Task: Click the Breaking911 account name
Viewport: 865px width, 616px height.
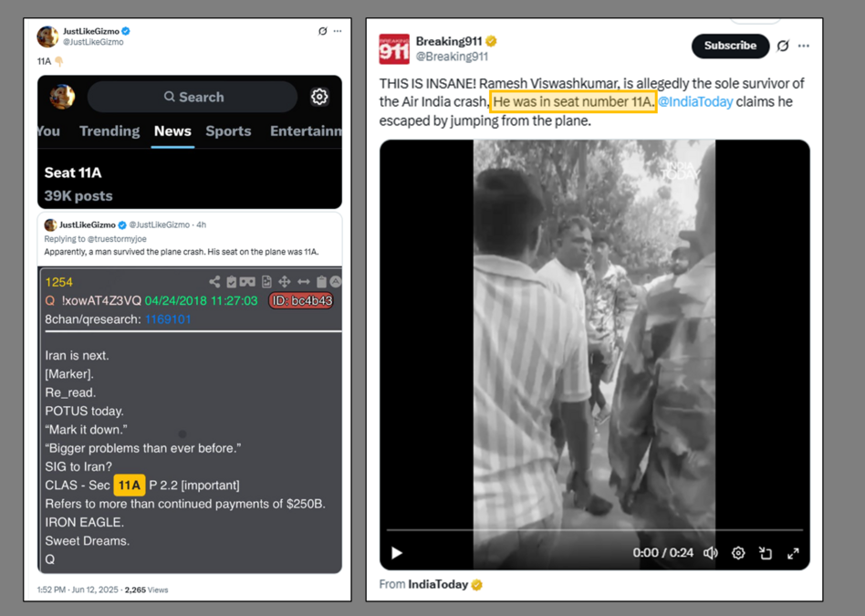Action: click(449, 41)
